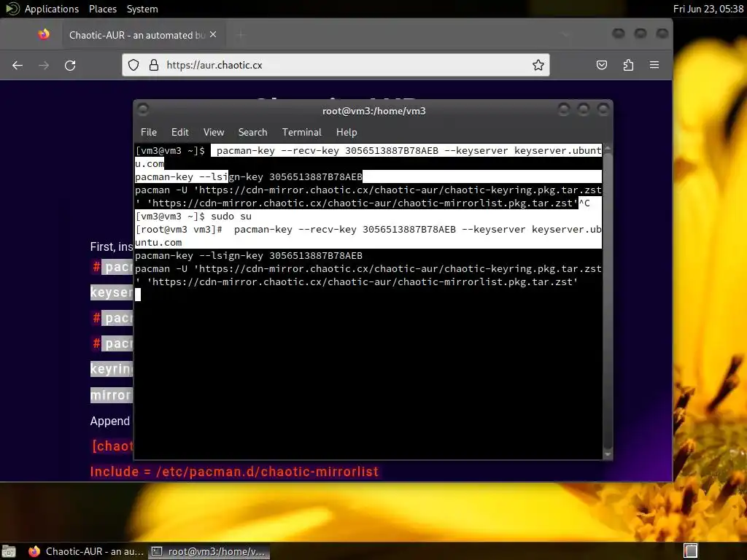
Task: Switch to root@vm3 terminal taskbar entry
Action: 208,551
